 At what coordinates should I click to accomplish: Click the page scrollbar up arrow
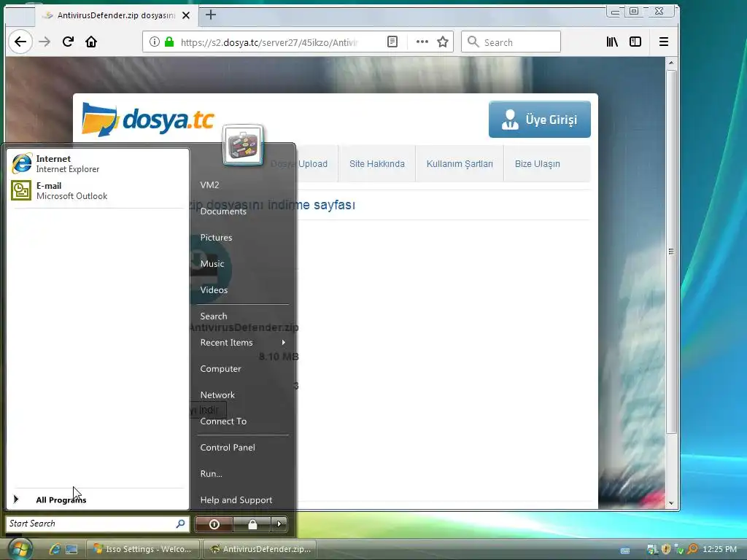[671, 63]
